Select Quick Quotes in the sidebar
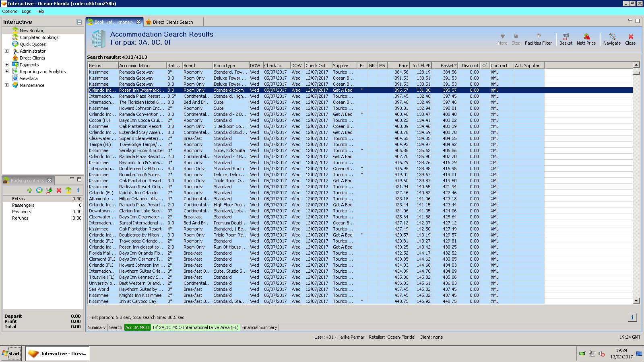This screenshot has height=362, width=644. (x=33, y=44)
